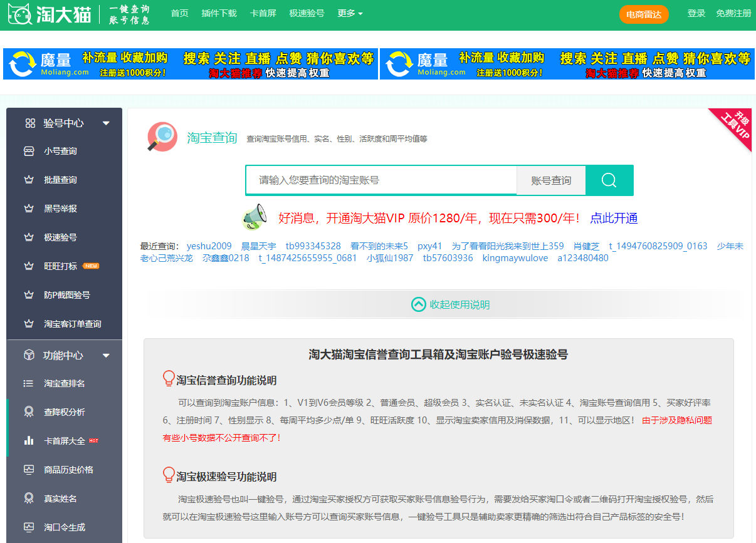Click recent query tb57603936
This screenshot has width=756, height=543.
click(x=448, y=258)
